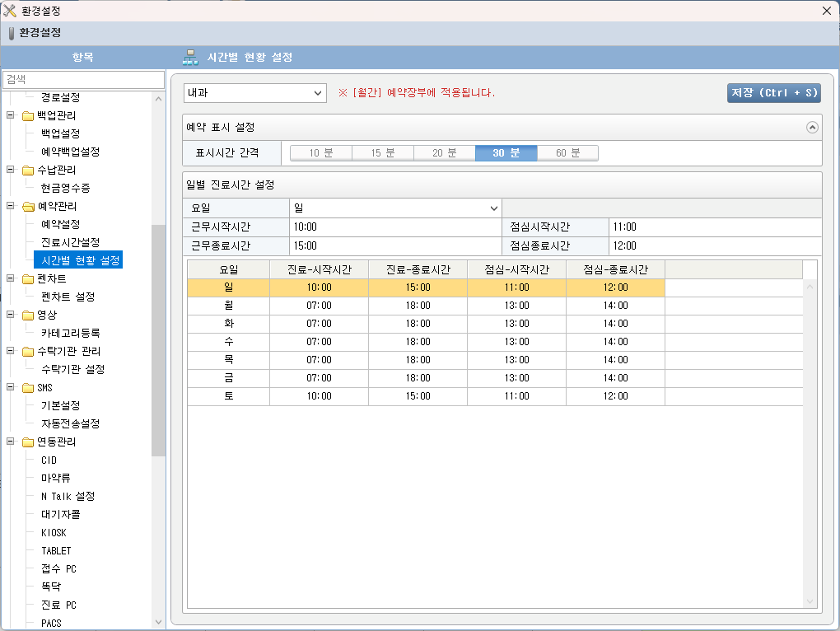Click the 검색 search input field
The height and width of the screenshot is (631, 840).
pos(83,79)
